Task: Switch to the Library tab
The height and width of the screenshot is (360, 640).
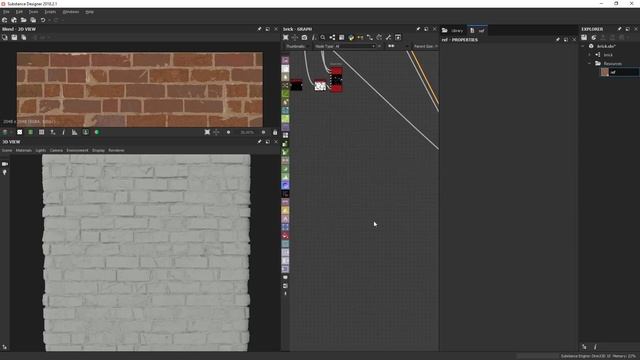Action: [453, 30]
